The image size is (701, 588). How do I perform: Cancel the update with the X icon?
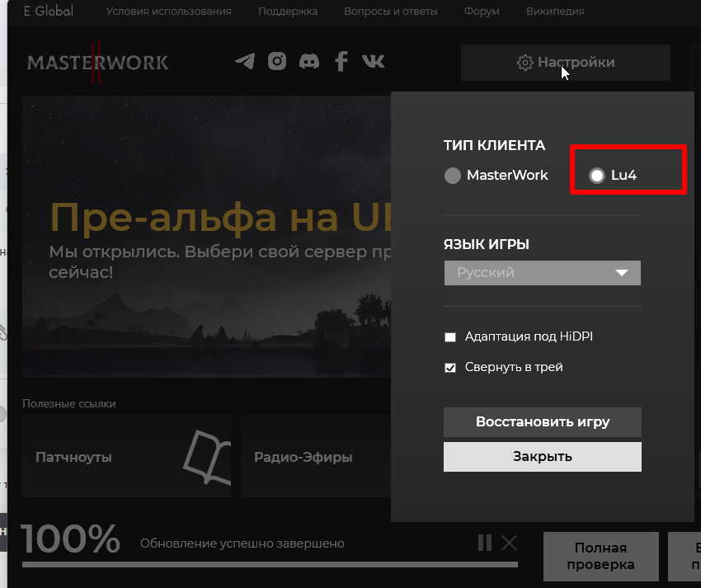tap(509, 543)
